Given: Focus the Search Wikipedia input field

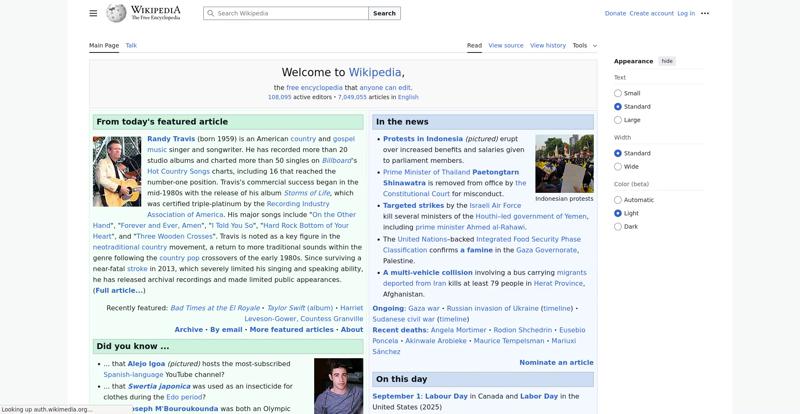Looking at the screenshot, I should click(286, 13).
